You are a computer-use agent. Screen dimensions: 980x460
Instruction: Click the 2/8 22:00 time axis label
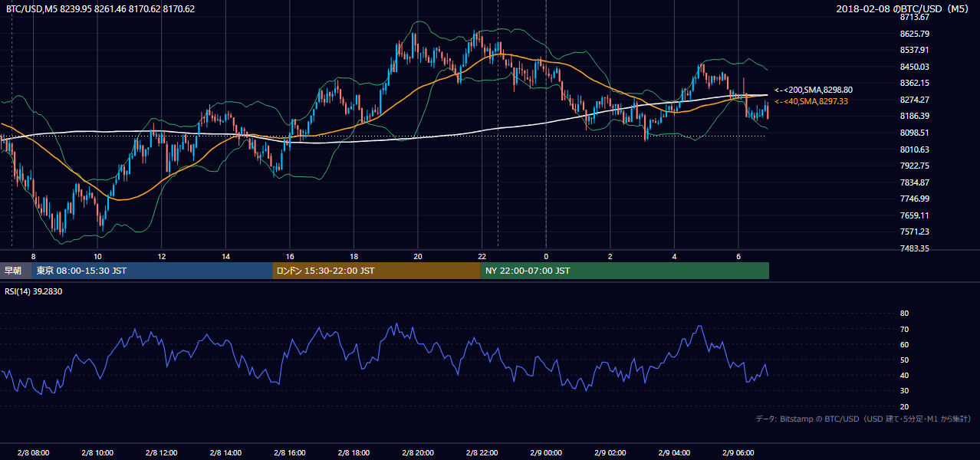(x=482, y=452)
